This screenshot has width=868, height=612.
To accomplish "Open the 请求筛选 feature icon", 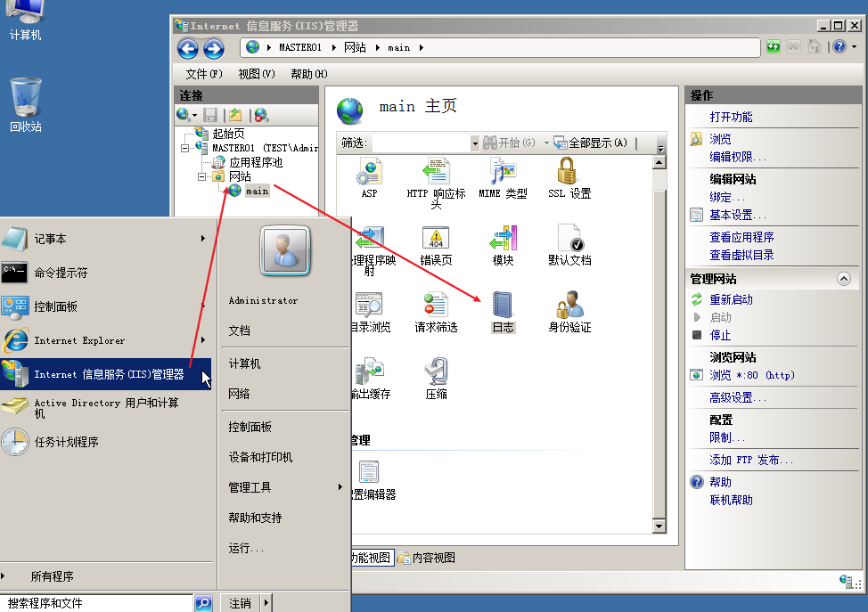I will [x=436, y=305].
